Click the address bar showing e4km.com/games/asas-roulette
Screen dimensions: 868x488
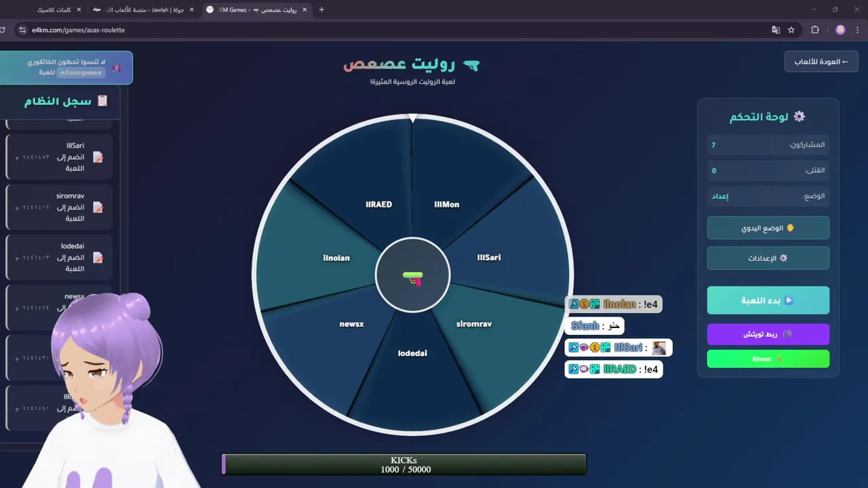(x=393, y=30)
